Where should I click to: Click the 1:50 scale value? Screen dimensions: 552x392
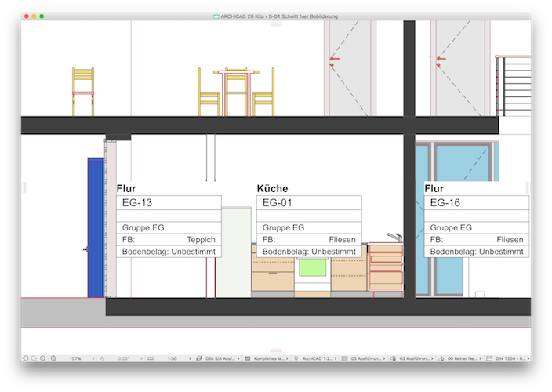pos(172,358)
